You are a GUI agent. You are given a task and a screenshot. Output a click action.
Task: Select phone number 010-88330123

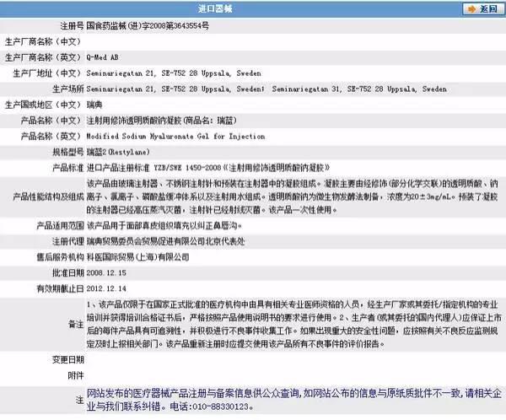(x=220, y=407)
